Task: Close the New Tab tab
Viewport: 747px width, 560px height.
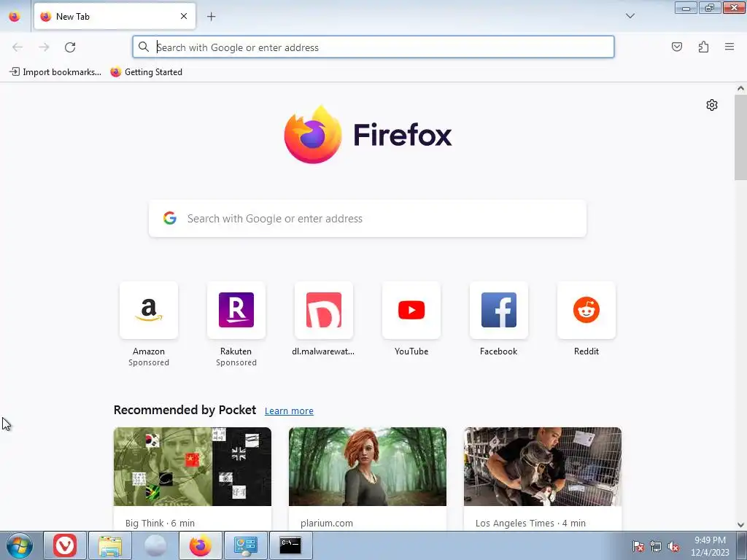Action: pyautogui.click(x=184, y=16)
